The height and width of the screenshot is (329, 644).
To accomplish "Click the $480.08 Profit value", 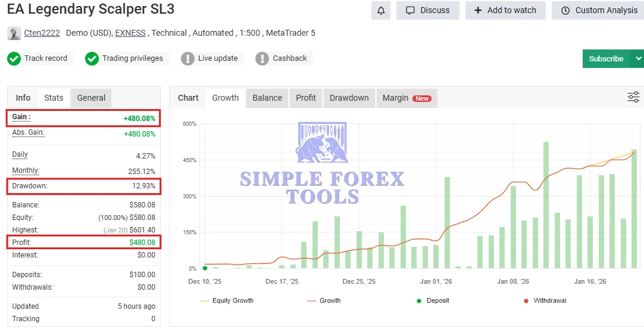I will [142, 242].
